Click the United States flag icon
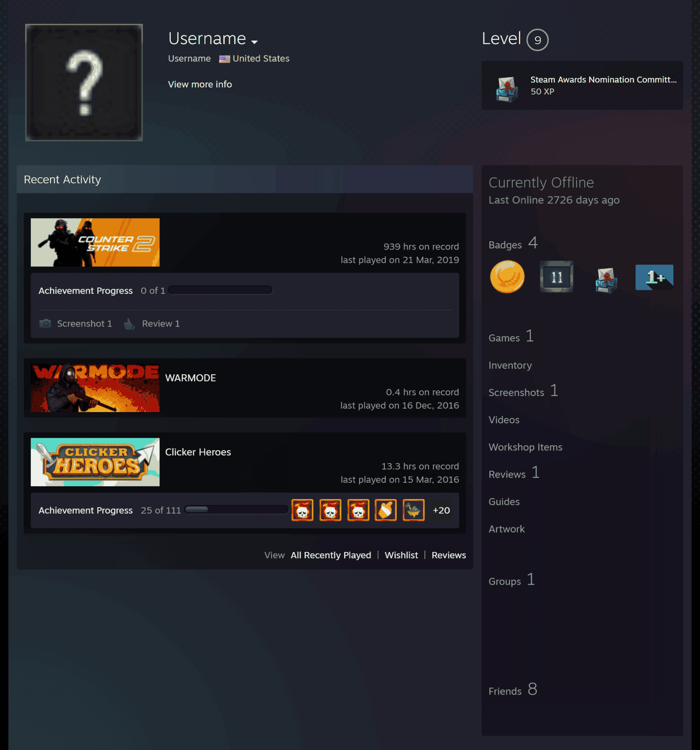 click(224, 59)
